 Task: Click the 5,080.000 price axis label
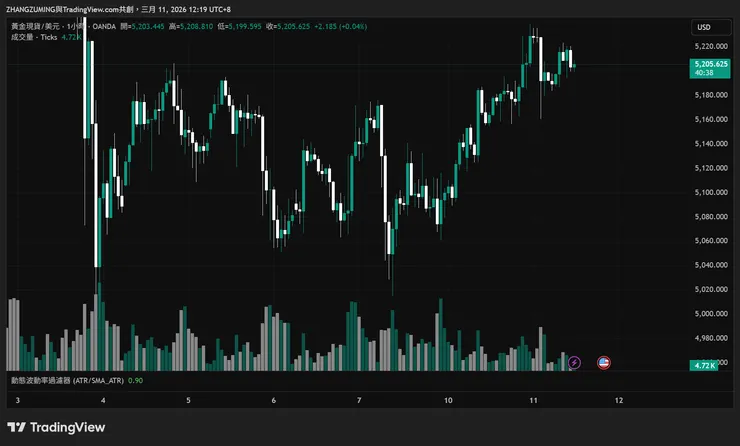(711, 217)
